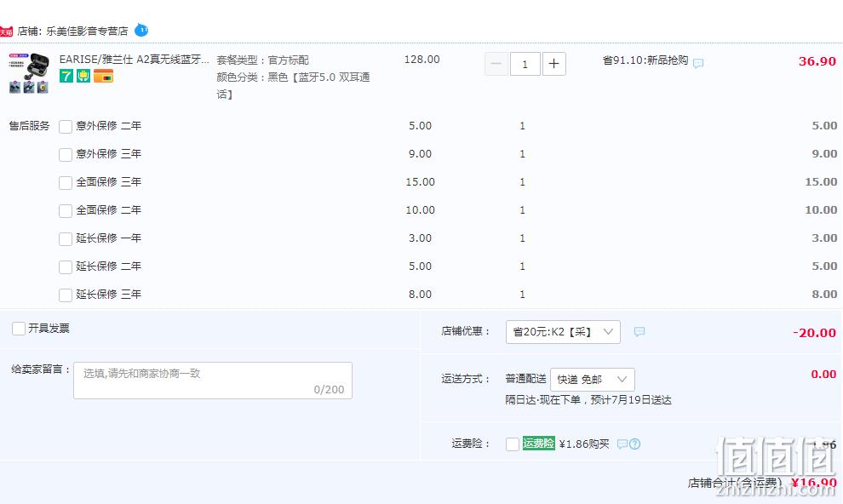This screenshot has width=843, height=504.
Task: Toggle the 运费险 purchase checkbox
Action: tap(513, 444)
